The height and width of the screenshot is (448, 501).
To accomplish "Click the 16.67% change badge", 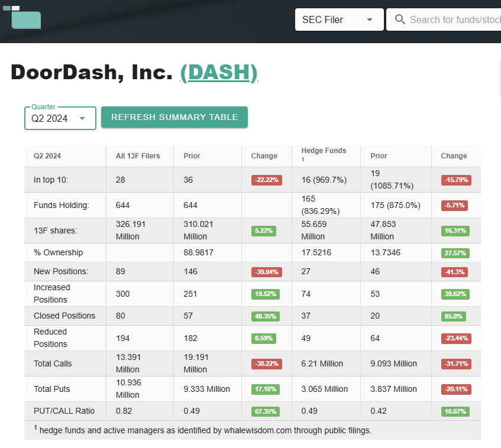I will [x=455, y=411].
